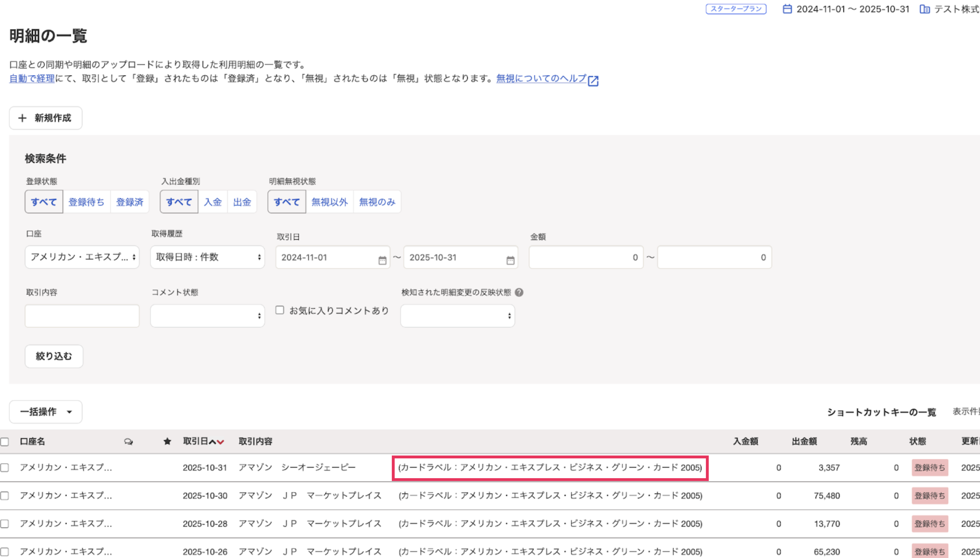Click 登録待ち status badge for 65,230 row

930,551
